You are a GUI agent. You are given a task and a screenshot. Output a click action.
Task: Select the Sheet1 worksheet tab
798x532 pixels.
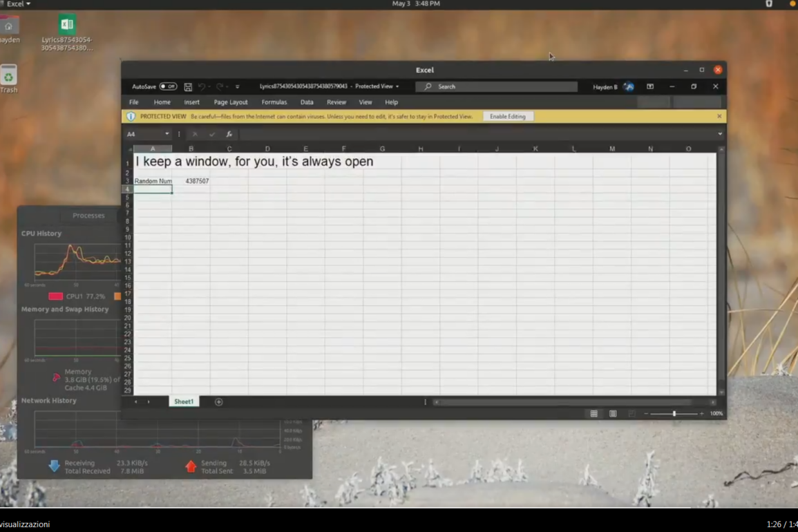click(184, 401)
